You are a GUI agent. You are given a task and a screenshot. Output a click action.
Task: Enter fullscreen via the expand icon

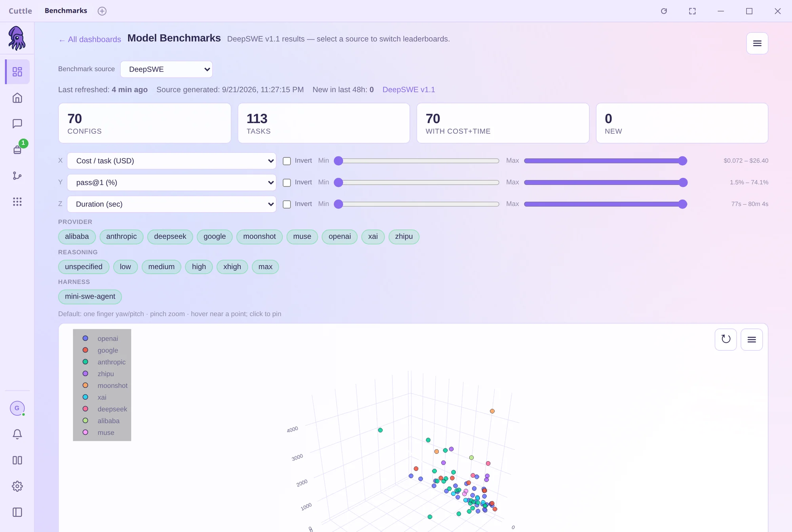[x=692, y=11]
